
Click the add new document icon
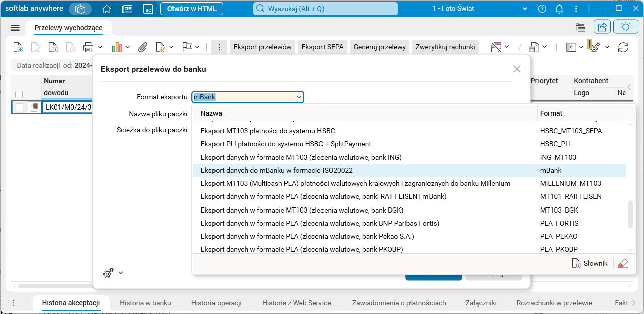click(18, 47)
